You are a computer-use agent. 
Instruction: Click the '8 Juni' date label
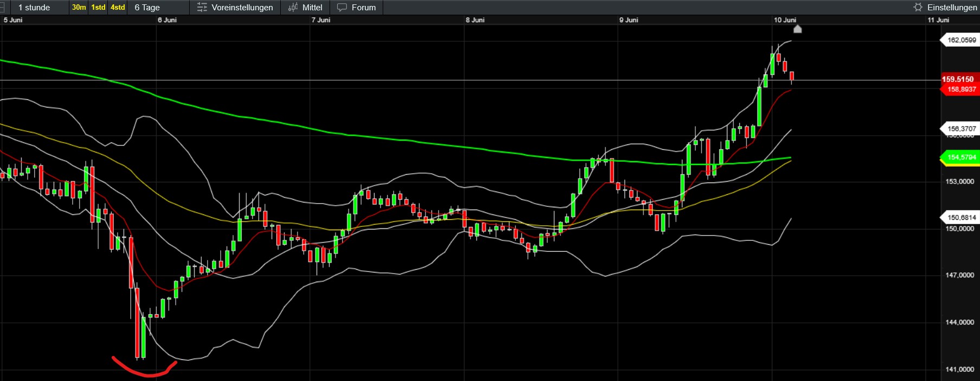click(475, 20)
